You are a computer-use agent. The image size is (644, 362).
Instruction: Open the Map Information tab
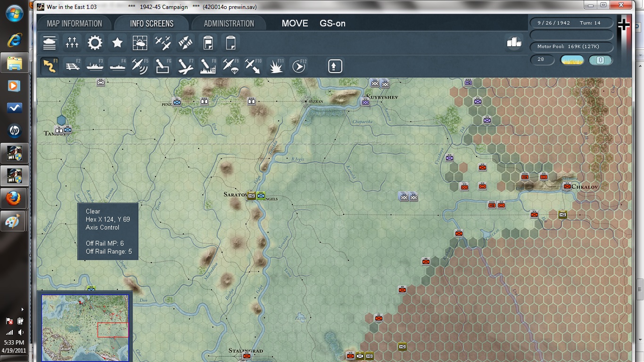74,24
